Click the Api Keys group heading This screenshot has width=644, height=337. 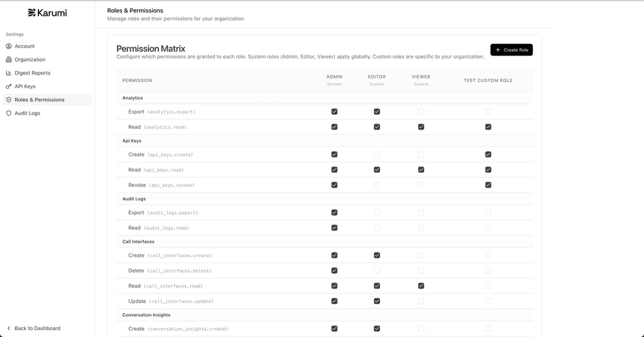pos(131,141)
